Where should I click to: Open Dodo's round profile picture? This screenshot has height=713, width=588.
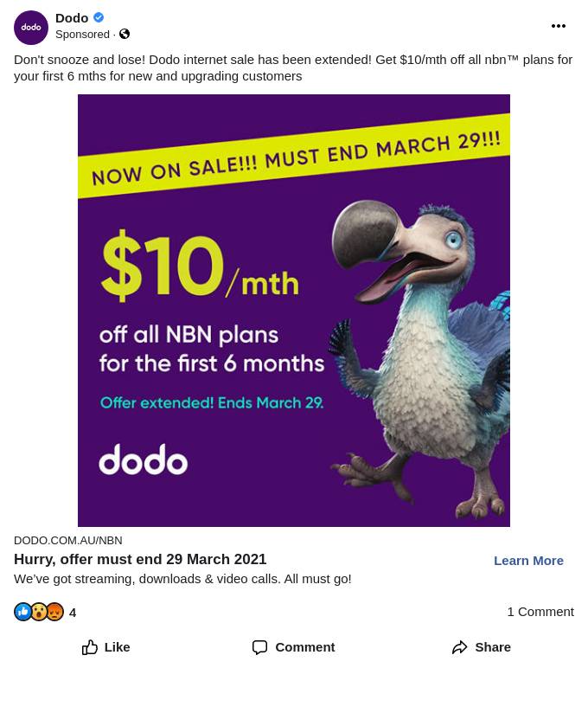tap(31, 28)
